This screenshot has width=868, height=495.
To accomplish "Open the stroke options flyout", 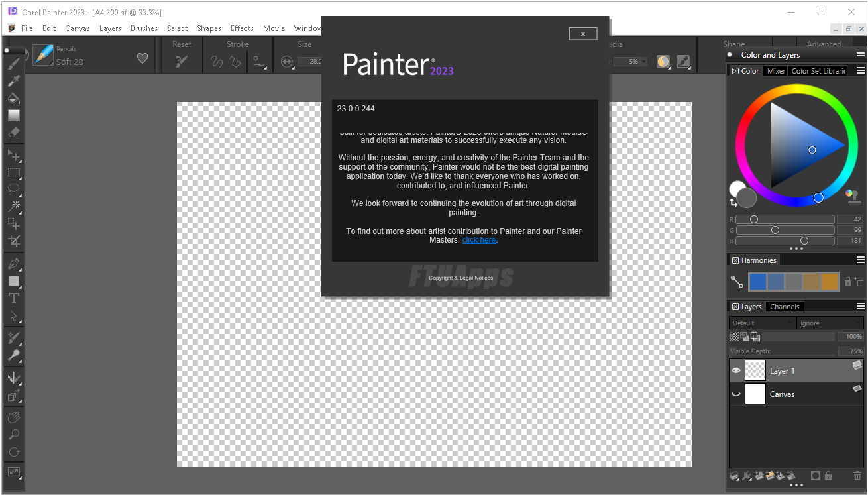I will [259, 62].
